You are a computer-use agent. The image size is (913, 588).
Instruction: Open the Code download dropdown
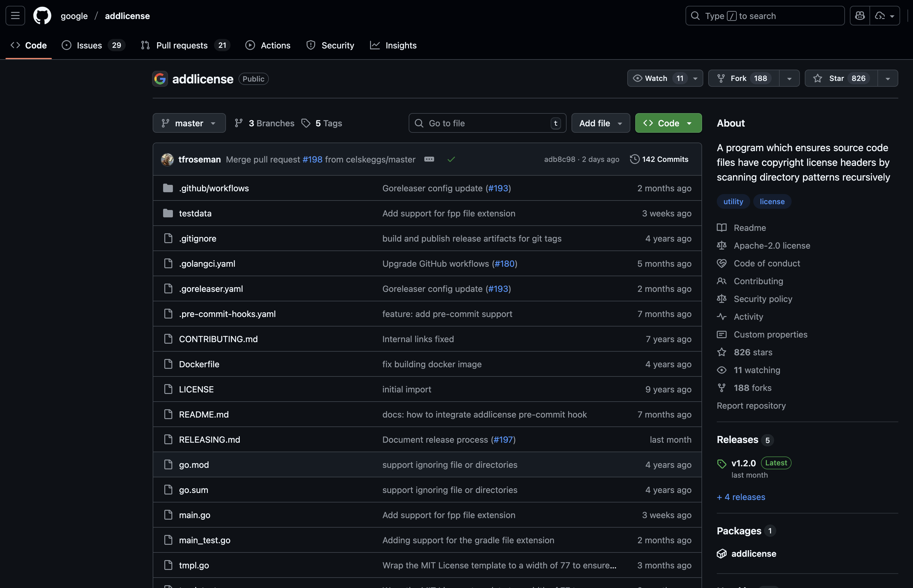(668, 123)
